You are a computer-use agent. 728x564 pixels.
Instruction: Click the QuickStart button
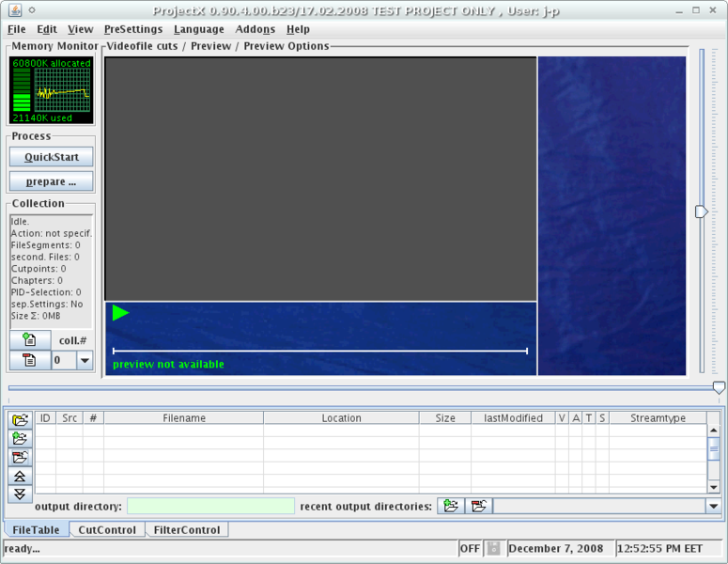[x=52, y=157]
